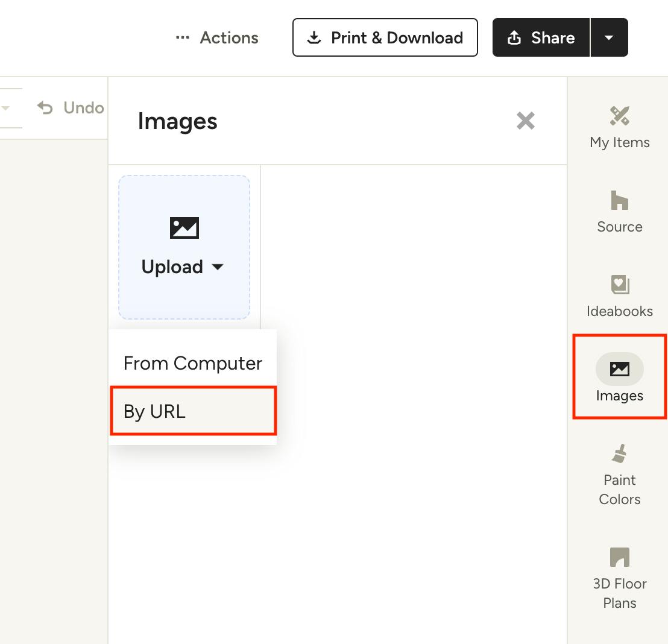Expand the Share options dropdown arrow
The image size is (668, 644).
[609, 38]
